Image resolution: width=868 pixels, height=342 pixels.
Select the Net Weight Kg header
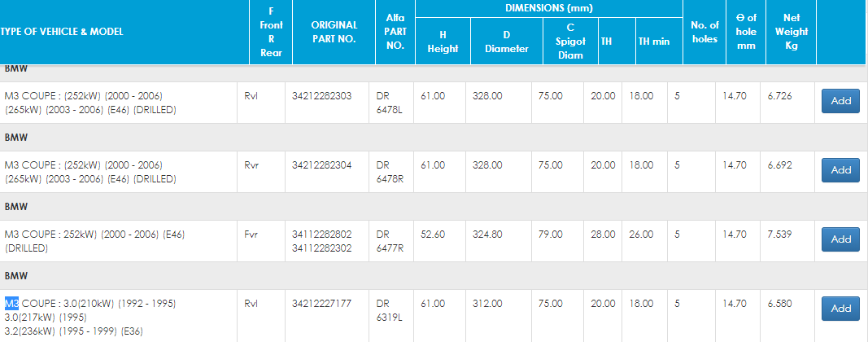click(x=789, y=32)
